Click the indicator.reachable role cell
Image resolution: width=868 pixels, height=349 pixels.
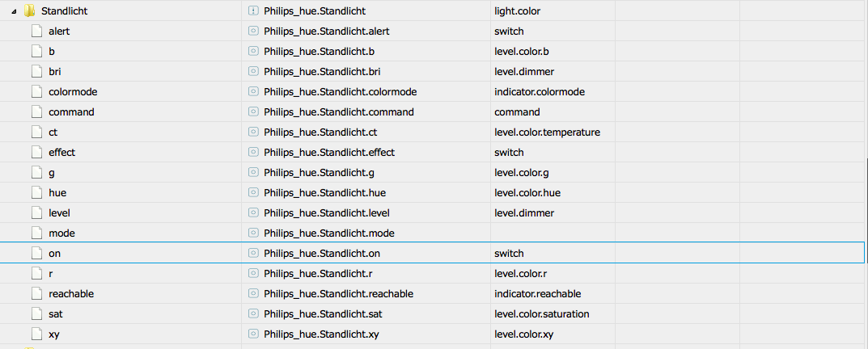[x=553, y=294]
